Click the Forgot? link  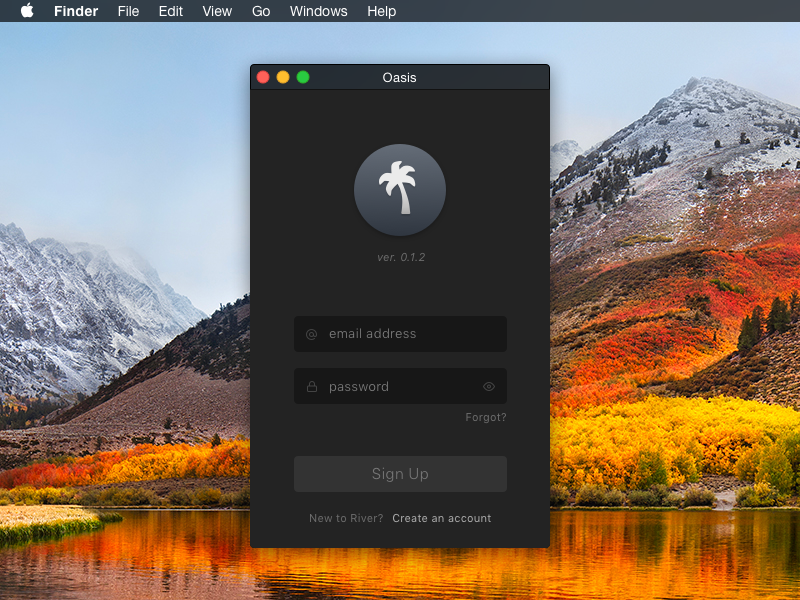click(486, 417)
